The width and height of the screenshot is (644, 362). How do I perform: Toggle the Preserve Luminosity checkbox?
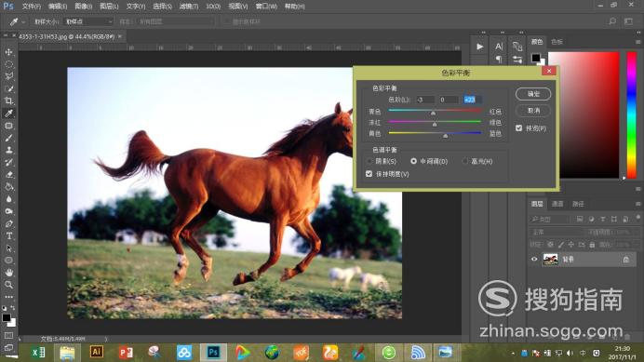(x=369, y=174)
